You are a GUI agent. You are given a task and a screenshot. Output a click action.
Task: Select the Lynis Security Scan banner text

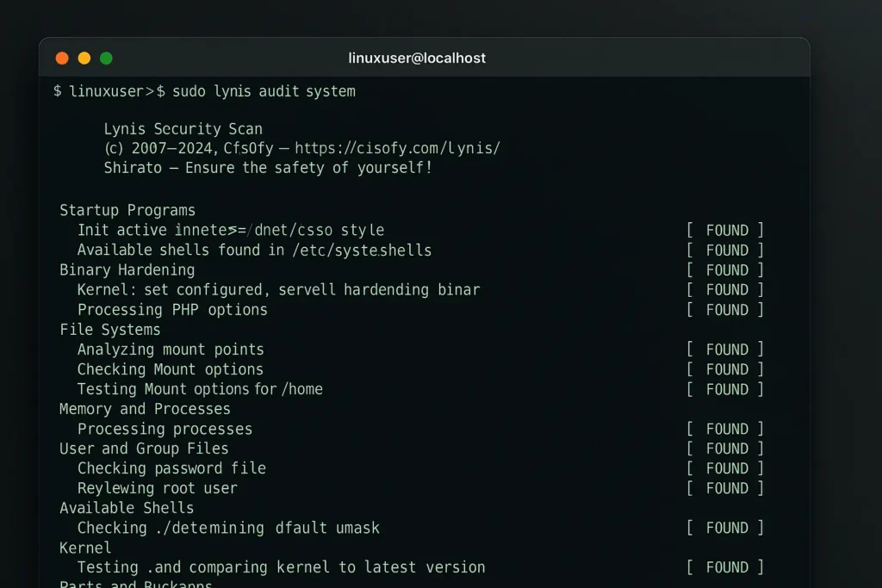[x=182, y=128]
